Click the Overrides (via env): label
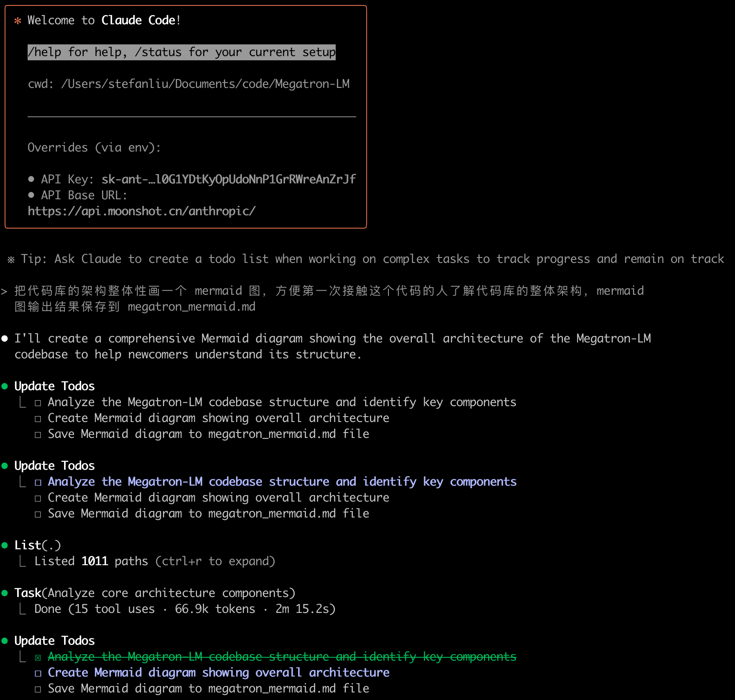 point(94,147)
